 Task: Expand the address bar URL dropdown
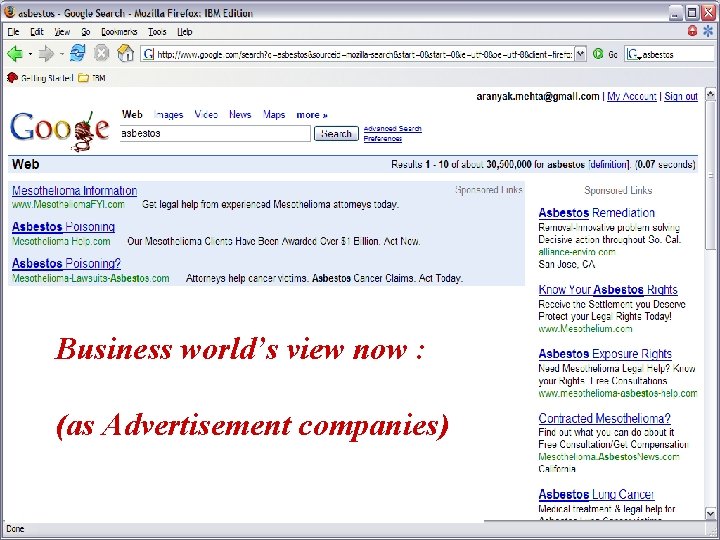[x=580, y=54]
